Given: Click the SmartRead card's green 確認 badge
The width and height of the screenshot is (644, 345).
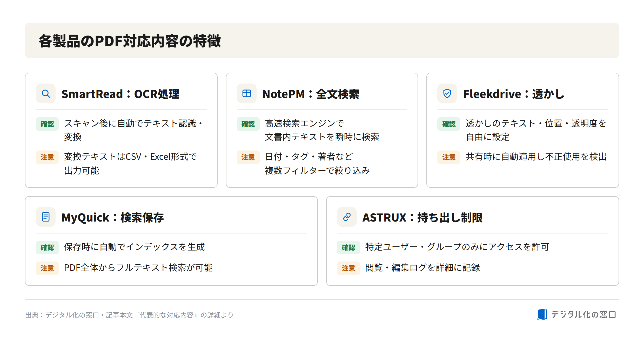Looking at the screenshot, I should [47, 124].
